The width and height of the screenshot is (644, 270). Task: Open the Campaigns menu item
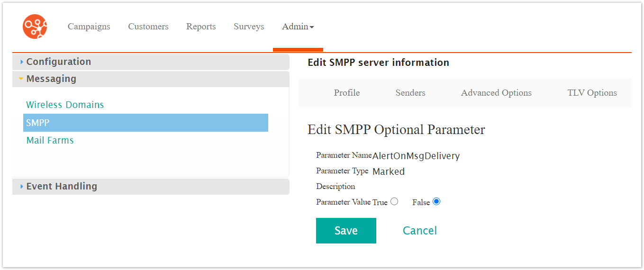(x=89, y=27)
